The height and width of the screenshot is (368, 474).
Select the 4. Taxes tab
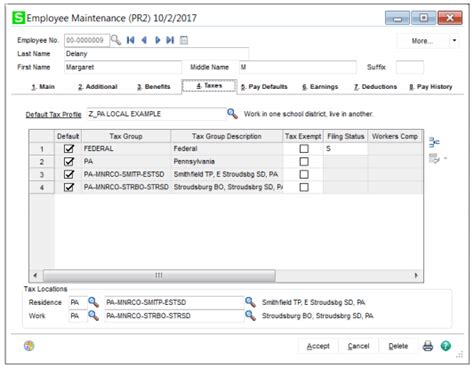(209, 86)
